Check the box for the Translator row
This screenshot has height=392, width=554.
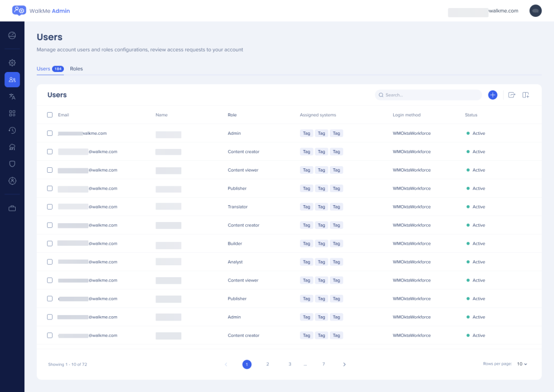50,207
